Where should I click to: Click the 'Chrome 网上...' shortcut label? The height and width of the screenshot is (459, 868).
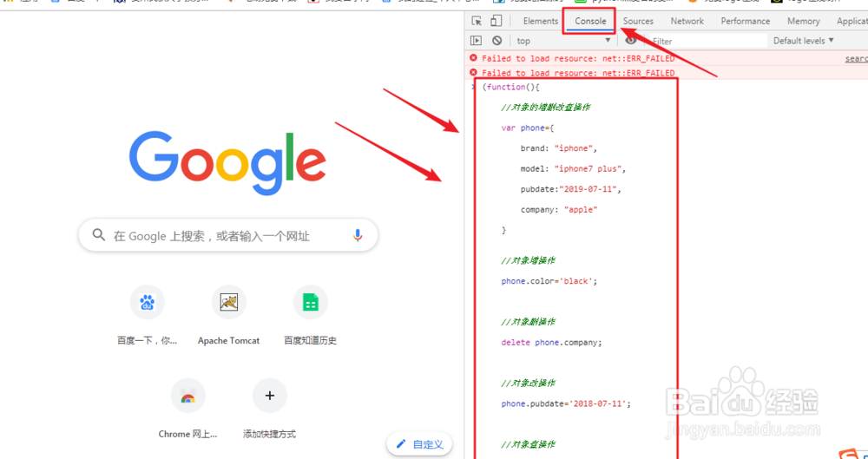tap(187, 434)
